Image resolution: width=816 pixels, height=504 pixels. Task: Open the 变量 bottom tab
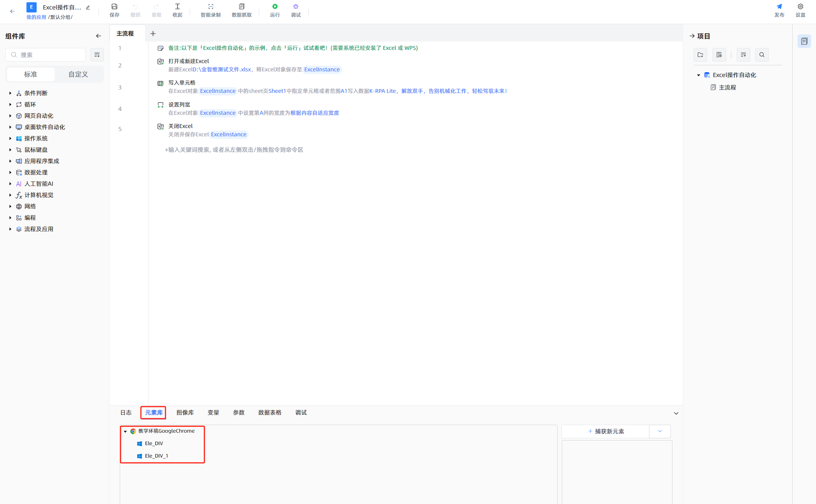(213, 413)
